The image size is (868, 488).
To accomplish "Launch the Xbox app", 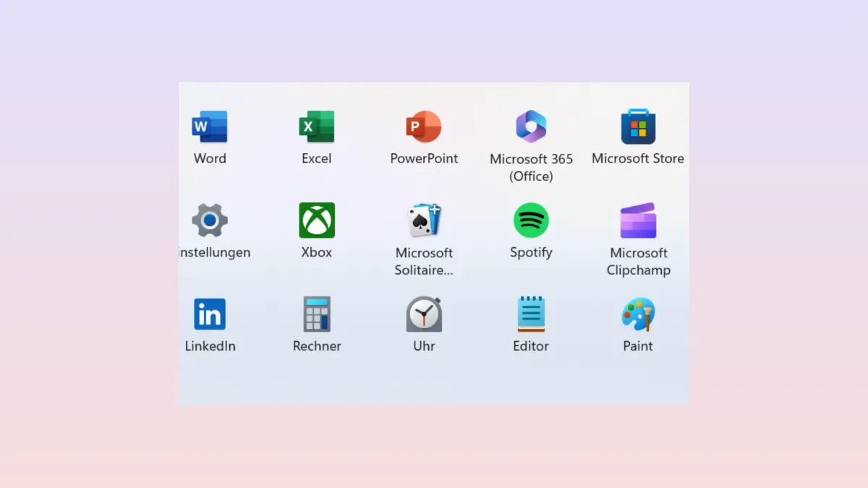I will 316,219.
